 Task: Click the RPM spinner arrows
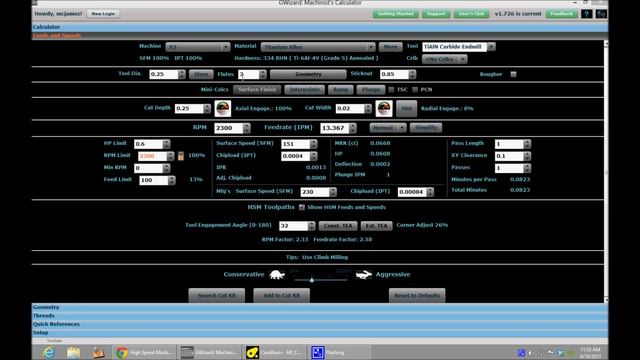pos(247,128)
